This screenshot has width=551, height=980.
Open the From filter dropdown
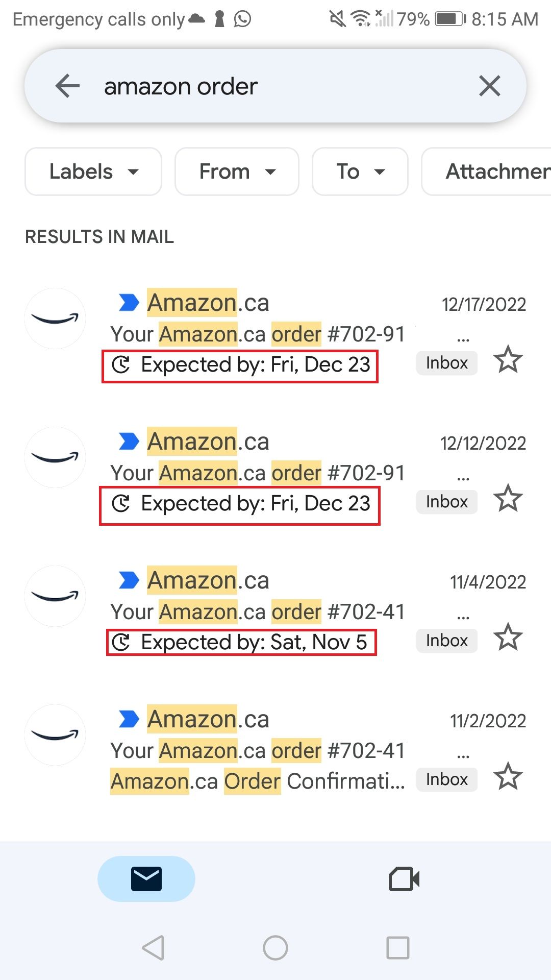pyautogui.click(x=237, y=171)
